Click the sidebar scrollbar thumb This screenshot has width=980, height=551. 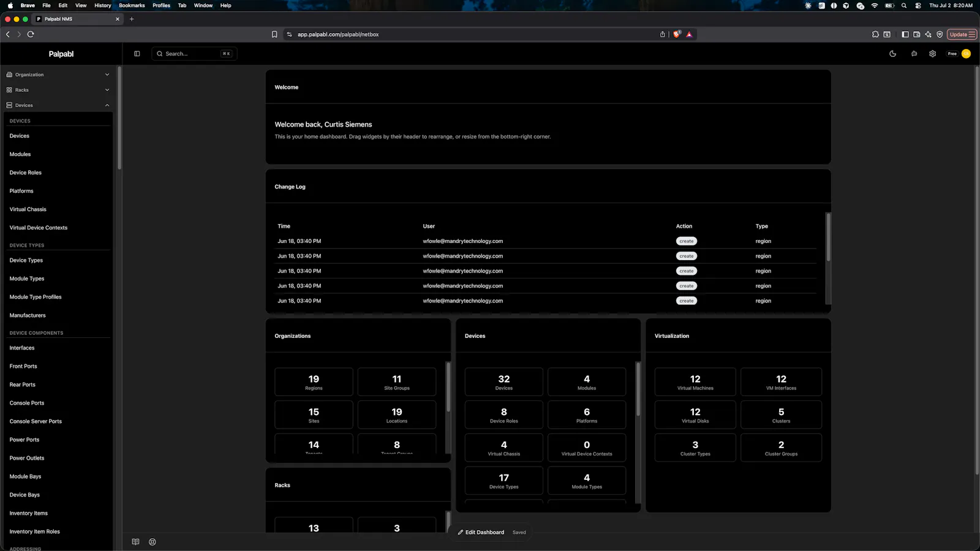click(x=119, y=118)
